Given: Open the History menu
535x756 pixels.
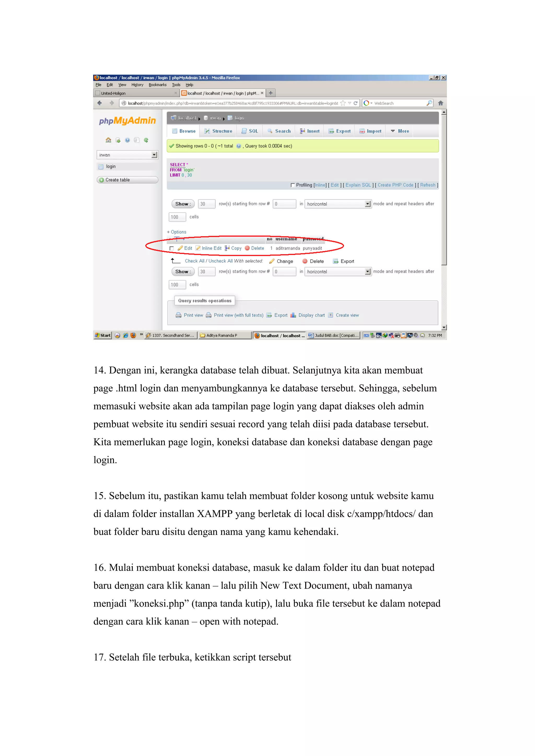Looking at the screenshot, I should 137,85.
